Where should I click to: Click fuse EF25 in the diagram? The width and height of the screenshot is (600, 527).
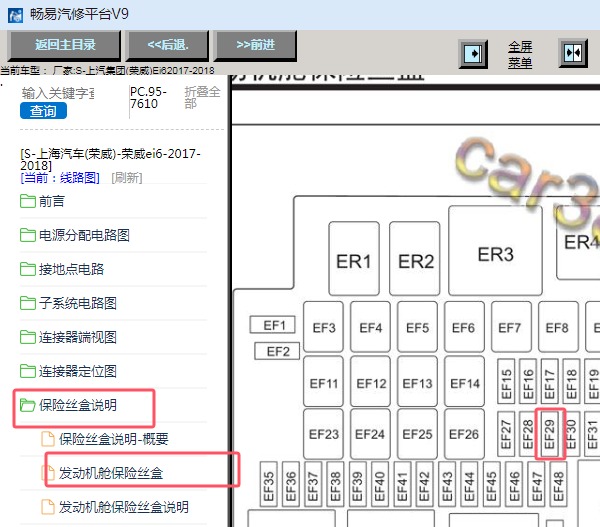click(x=417, y=434)
